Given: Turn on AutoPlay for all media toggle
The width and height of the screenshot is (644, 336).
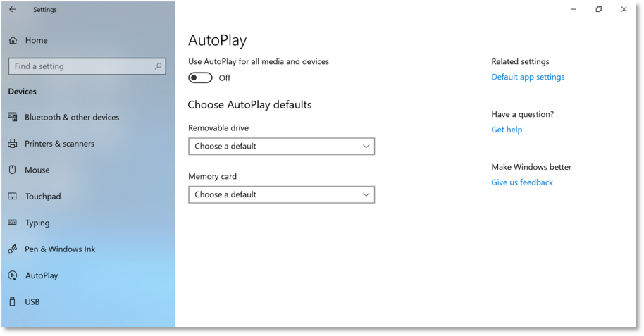Looking at the screenshot, I should click(x=200, y=77).
